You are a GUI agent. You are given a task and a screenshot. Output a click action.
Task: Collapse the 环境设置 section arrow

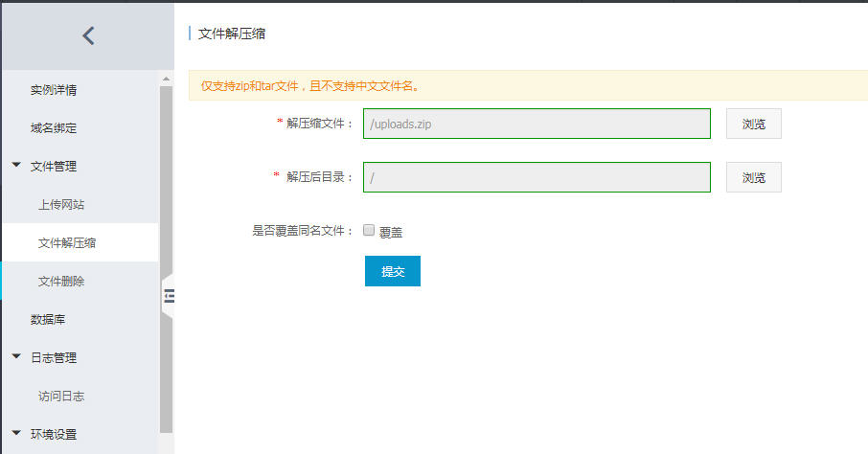pos(16,433)
